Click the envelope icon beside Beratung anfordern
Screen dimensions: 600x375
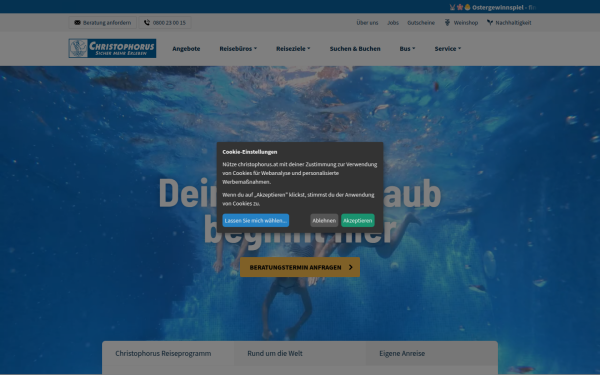click(x=77, y=23)
